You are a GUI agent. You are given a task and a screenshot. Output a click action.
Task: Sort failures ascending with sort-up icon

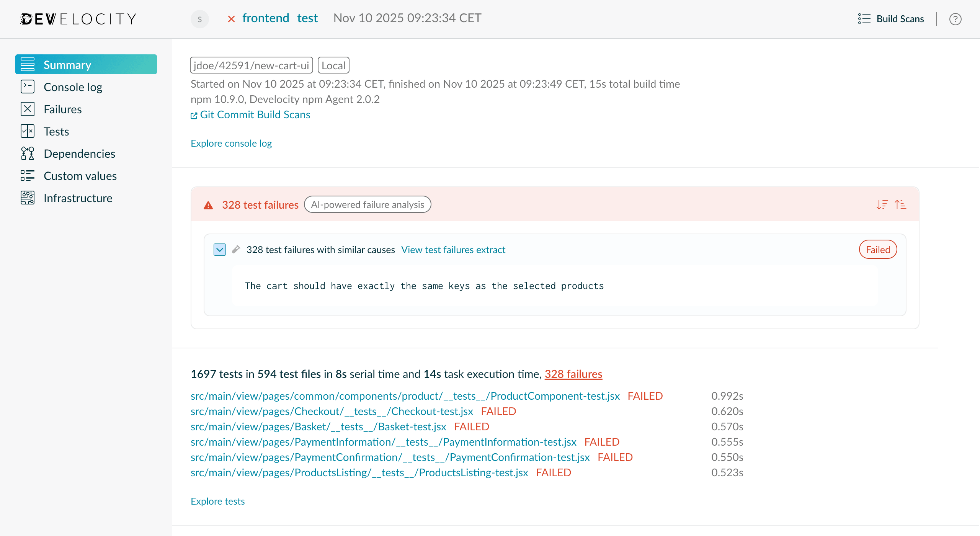[x=901, y=204]
